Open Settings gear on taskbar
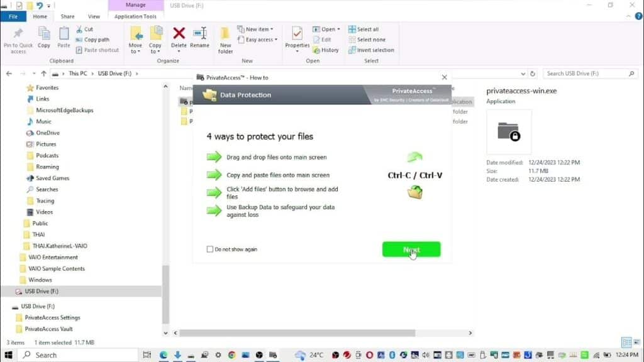Screen dimensions: 644x362 [218, 355]
